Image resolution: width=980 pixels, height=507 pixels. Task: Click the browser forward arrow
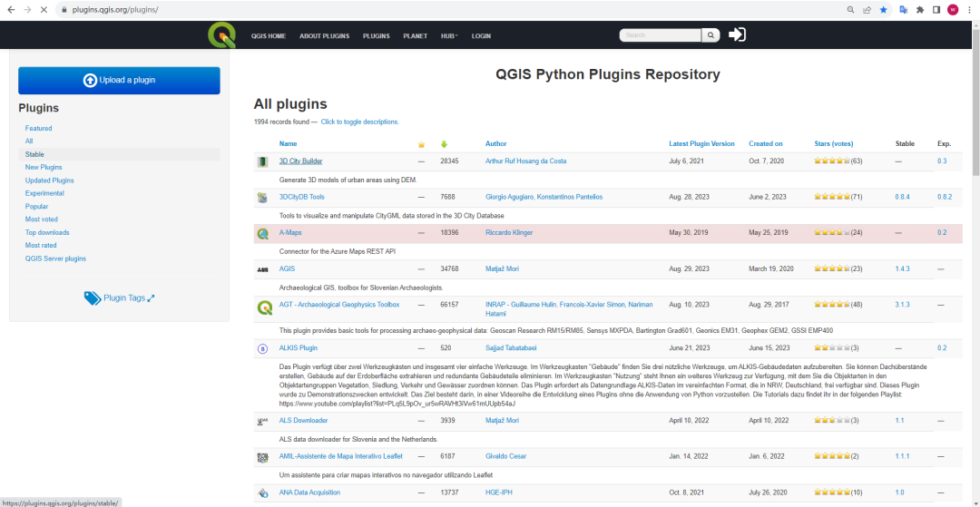tap(27, 10)
